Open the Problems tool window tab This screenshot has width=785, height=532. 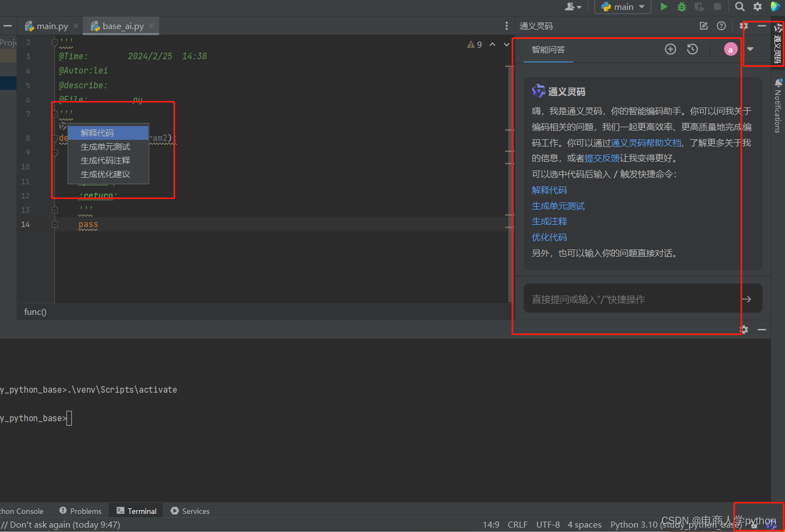81,511
